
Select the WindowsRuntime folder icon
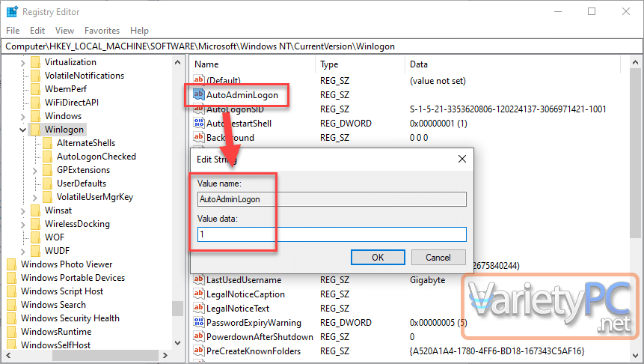(12, 332)
